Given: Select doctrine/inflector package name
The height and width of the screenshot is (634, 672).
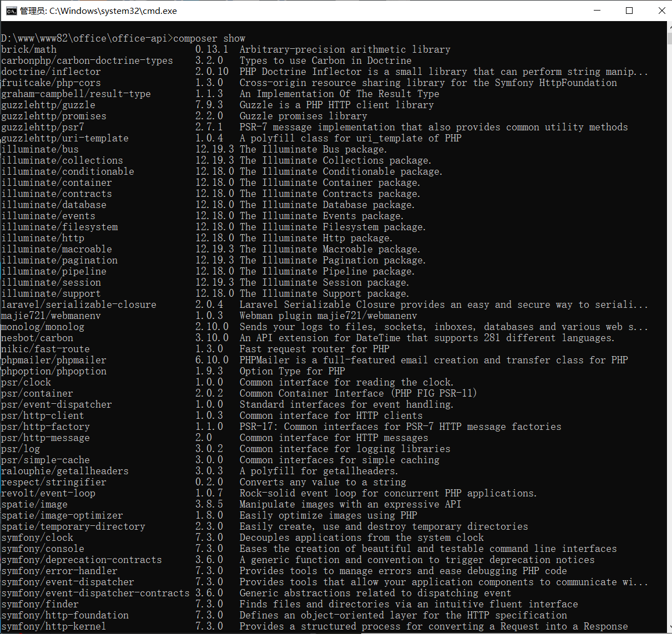Looking at the screenshot, I should (x=51, y=72).
